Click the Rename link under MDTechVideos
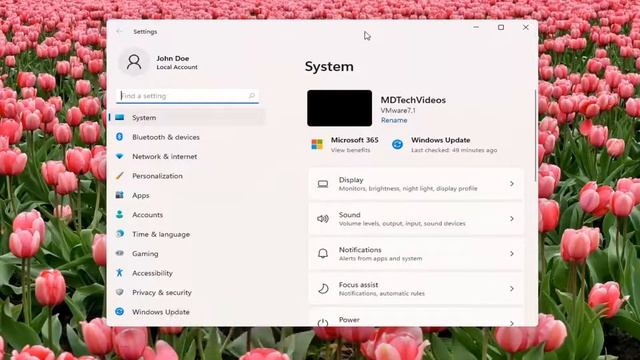Viewport: 640px width, 360px height. [x=394, y=120]
